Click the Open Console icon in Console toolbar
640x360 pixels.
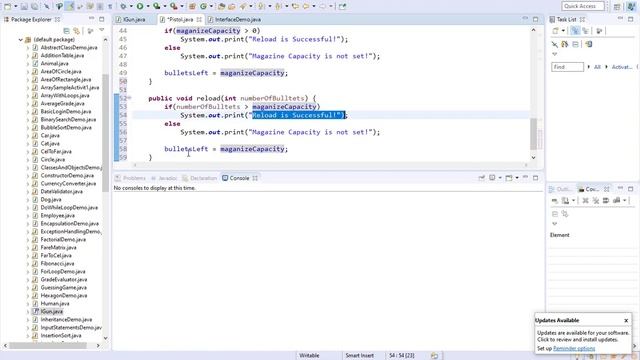509,178
